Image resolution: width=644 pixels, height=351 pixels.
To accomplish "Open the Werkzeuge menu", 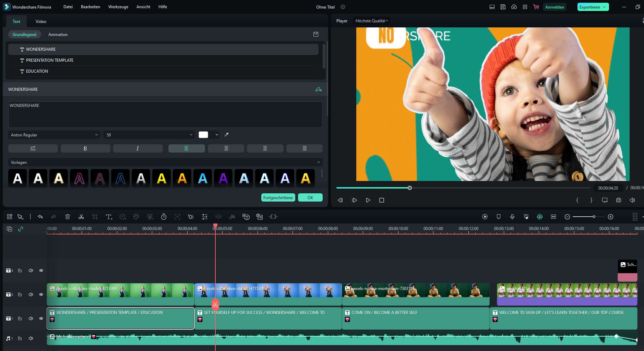I will click(118, 7).
